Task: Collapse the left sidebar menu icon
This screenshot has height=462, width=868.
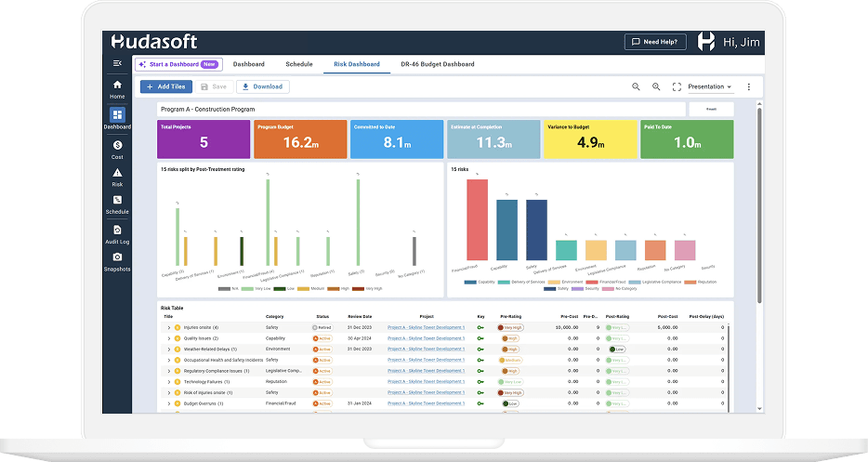Action: [x=117, y=63]
